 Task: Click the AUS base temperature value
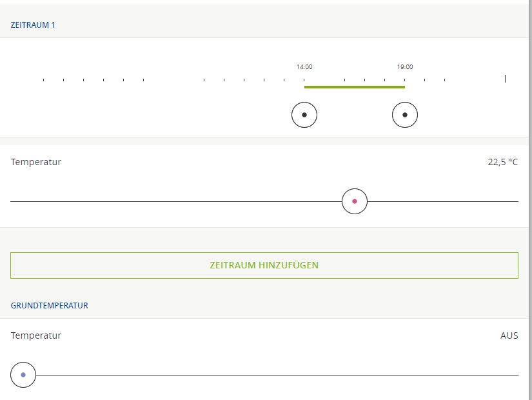pos(509,335)
